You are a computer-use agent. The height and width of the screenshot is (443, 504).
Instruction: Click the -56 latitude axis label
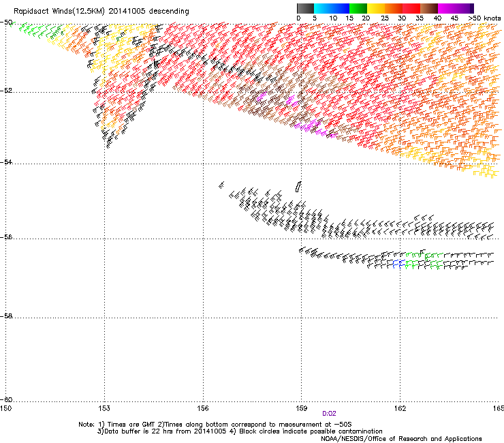(x=6, y=236)
